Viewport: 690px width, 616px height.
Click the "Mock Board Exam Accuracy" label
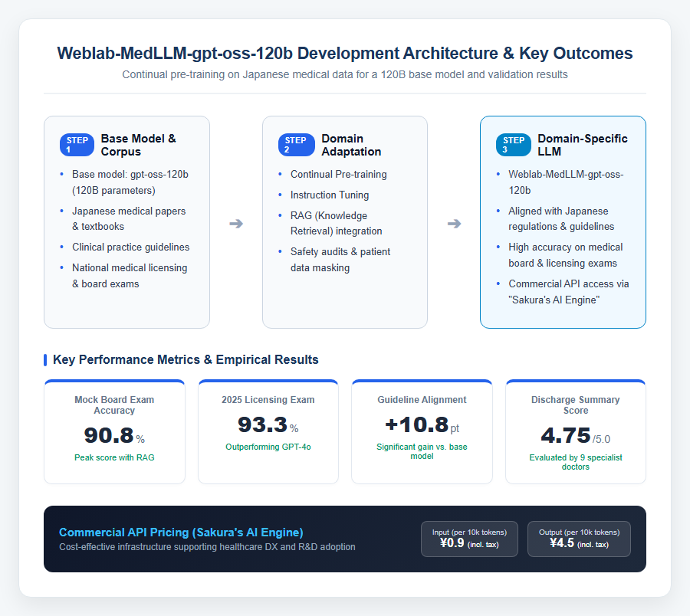point(114,405)
